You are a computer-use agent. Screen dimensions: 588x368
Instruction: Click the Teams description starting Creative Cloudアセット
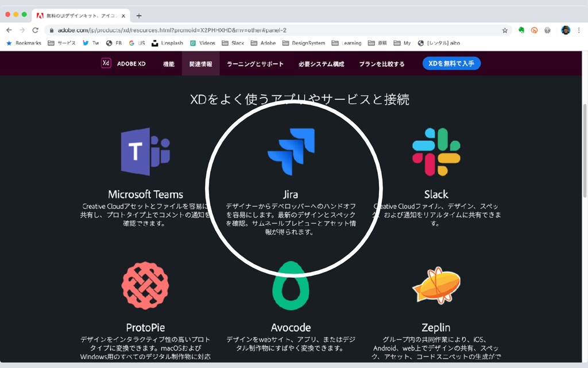pos(145,215)
